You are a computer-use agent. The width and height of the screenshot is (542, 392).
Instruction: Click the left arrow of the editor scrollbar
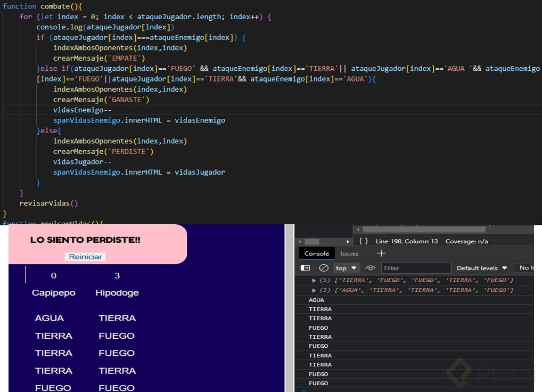tap(358, 230)
